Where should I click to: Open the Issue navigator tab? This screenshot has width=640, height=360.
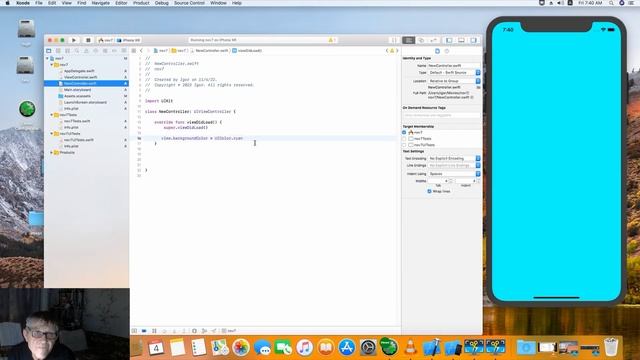[x=87, y=51]
